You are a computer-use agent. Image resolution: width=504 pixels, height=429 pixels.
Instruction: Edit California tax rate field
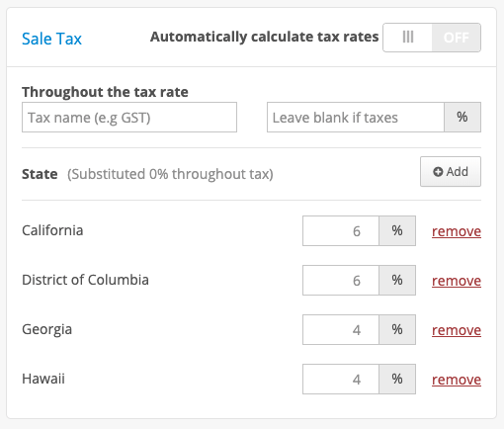coord(341,231)
